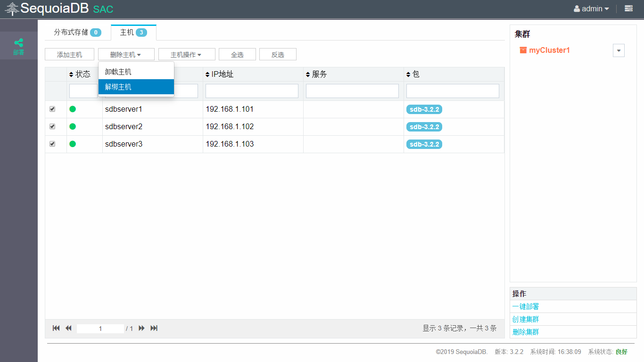Viewport: 644px width, 362px height.
Task: Collapse the 删除主机 dropdown button
Action: (126, 54)
